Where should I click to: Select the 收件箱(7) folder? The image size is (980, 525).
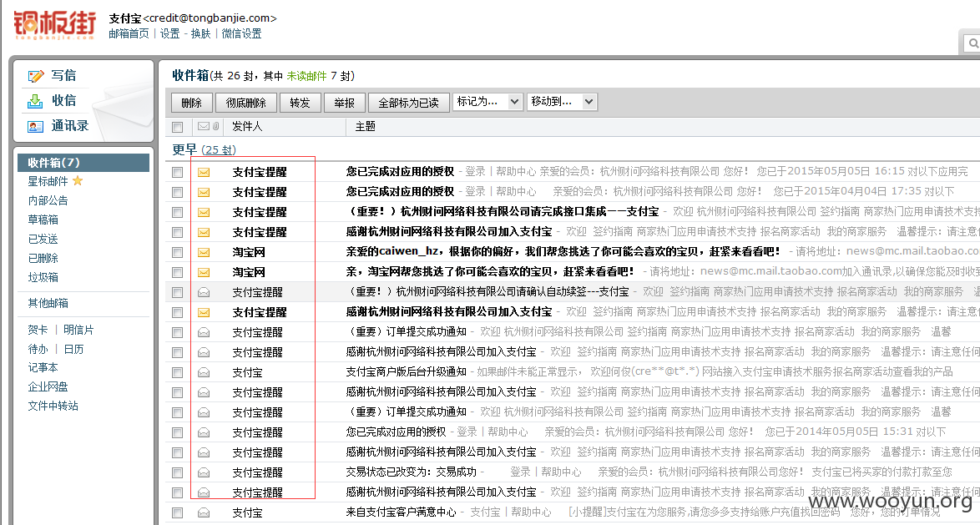pos(83,163)
